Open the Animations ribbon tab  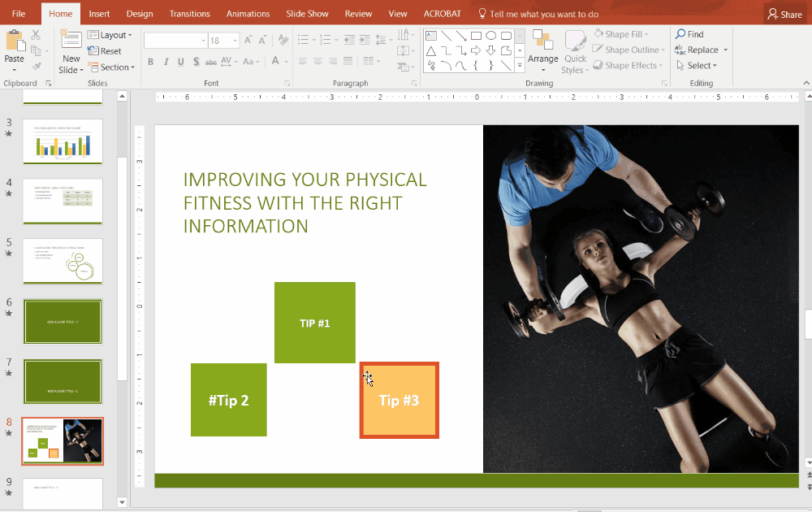click(248, 13)
